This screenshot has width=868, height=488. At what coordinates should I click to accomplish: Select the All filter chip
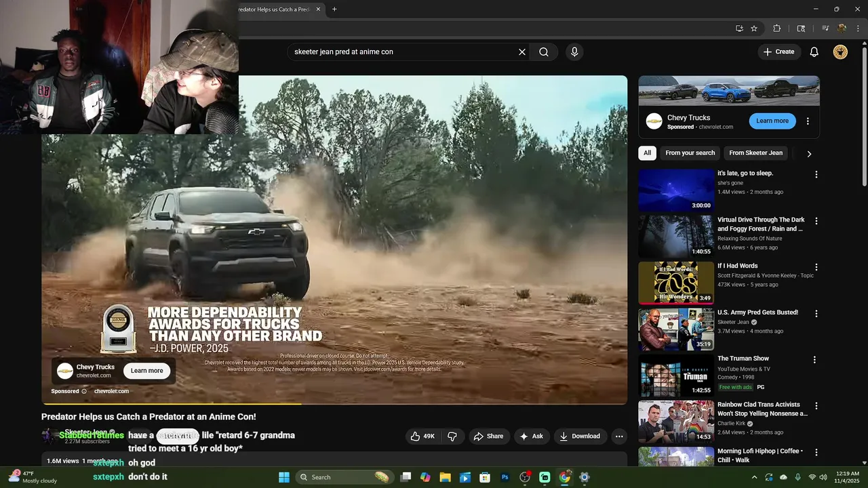click(647, 153)
